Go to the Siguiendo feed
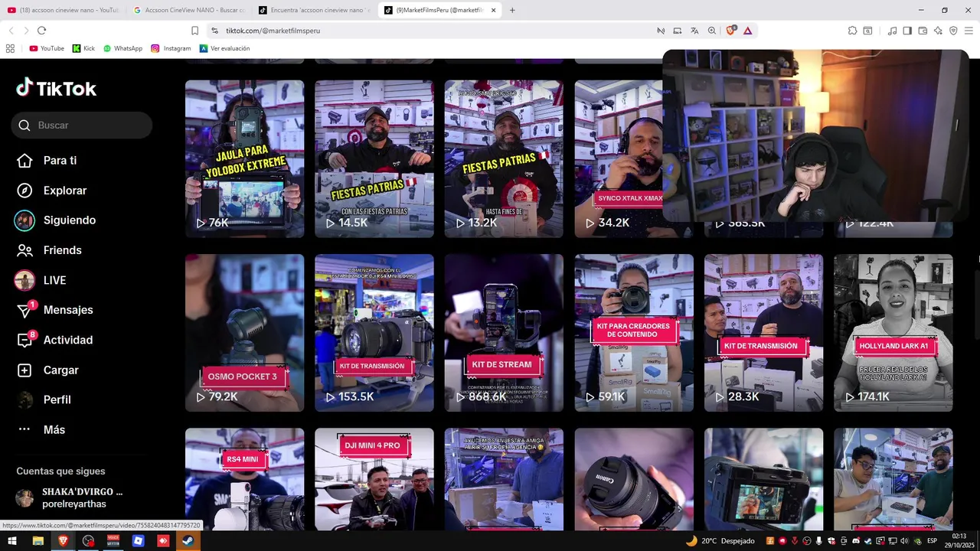980x551 pixels. [x=57, y=220]
